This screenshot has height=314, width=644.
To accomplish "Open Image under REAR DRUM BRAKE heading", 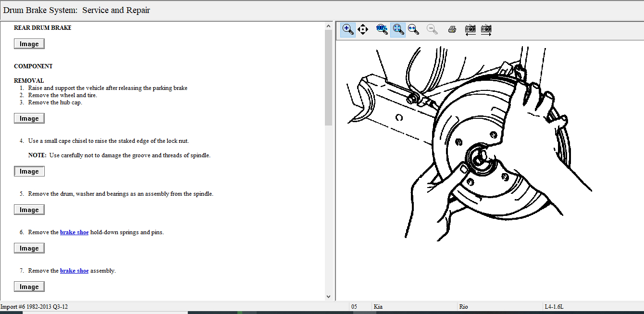I will (x=29, y=44).
